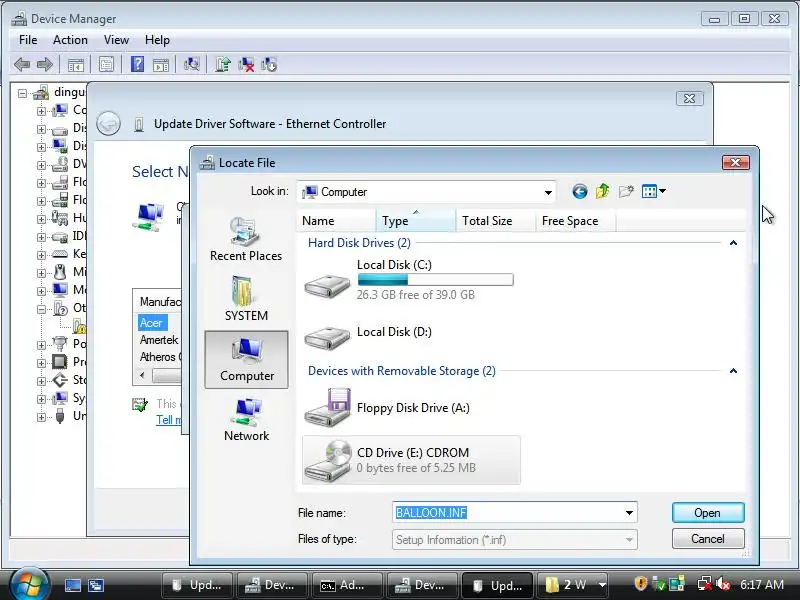Screen dimensions: 800x600
Task: Click the Open button in Locate File
Action: pos(708,513)
